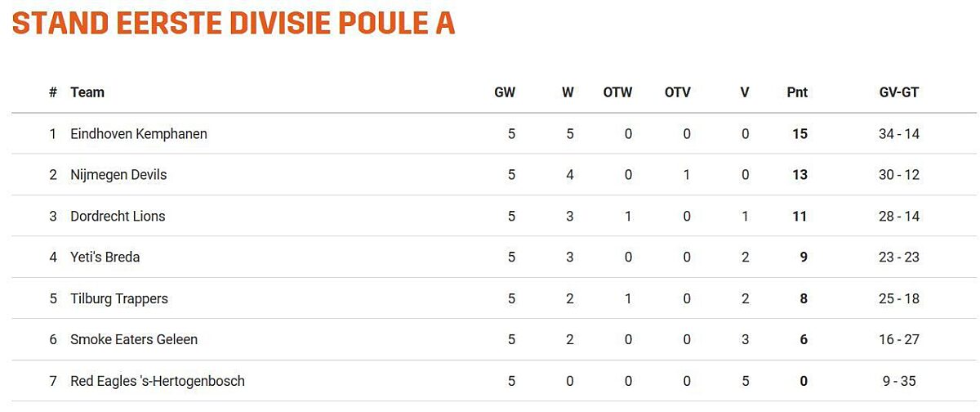Viewport: 980px width, 412px height.
Task: Click the W column header
Action: click(x=568, y=92)
